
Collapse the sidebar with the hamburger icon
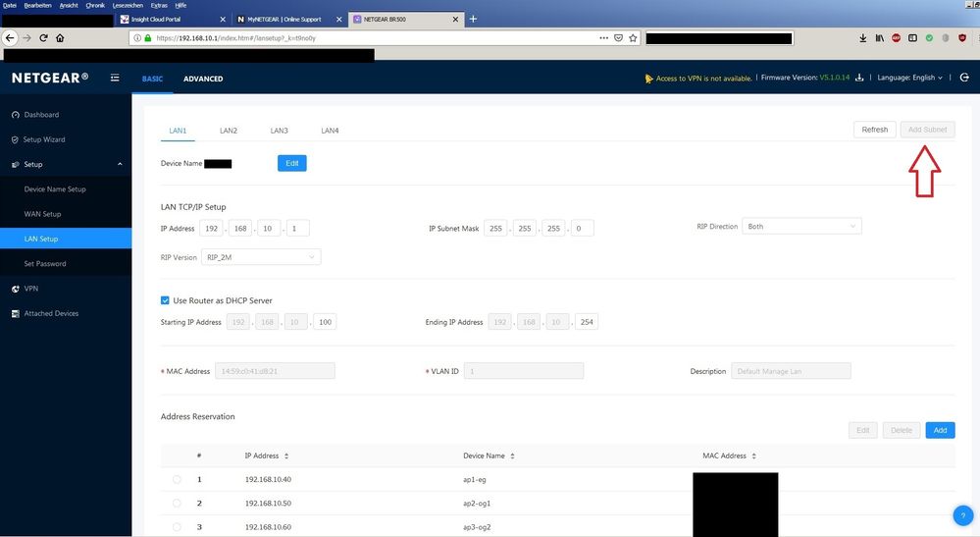point(115,78)
